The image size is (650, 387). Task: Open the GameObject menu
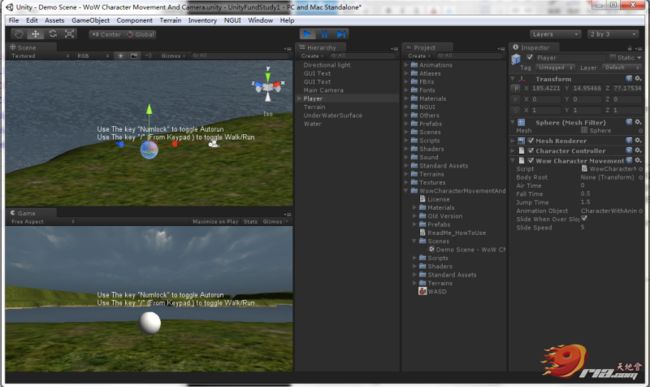[x=90, y=20]
